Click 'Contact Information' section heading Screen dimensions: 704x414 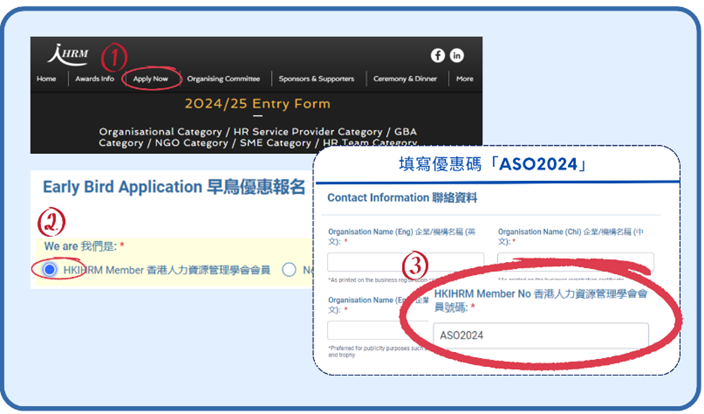point(402,198)
